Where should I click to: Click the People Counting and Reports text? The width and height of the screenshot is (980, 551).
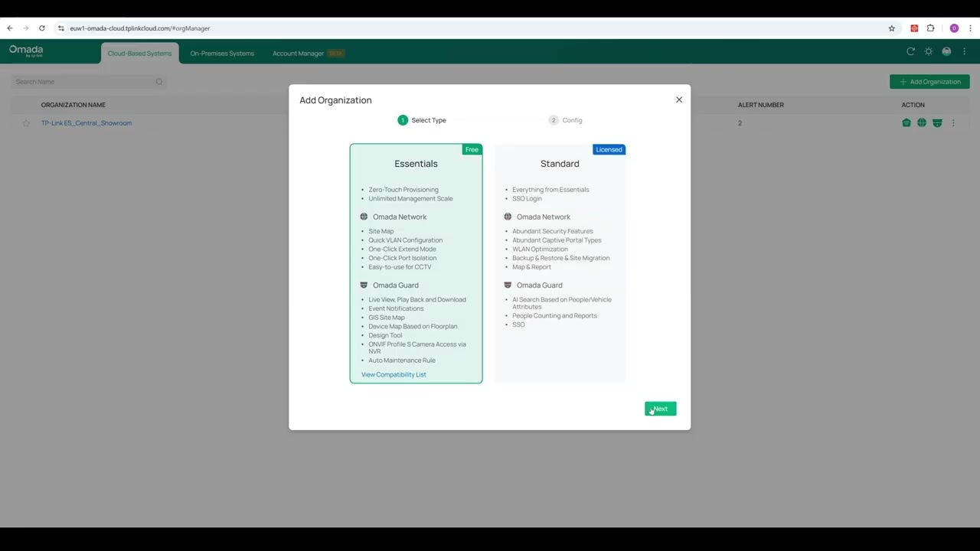click(554, 316)
